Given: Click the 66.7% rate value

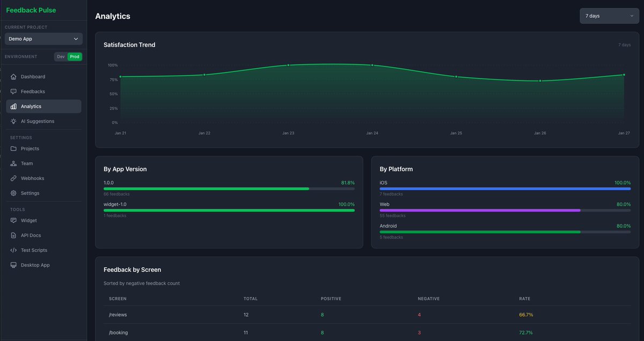Looking at the screenshot, I should pyautogui.click(x=526, y=315).
